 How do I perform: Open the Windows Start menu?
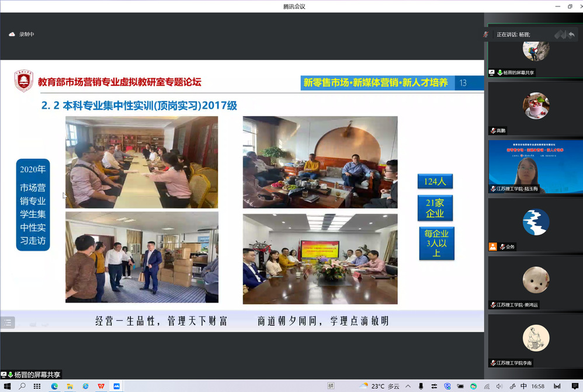tap(7, 386)
